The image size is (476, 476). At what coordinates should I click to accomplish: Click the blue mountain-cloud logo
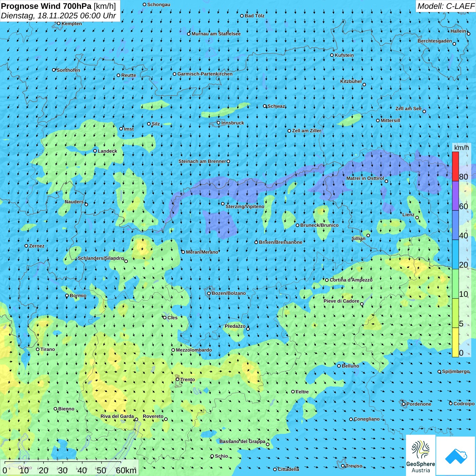[x=456, y=456]
